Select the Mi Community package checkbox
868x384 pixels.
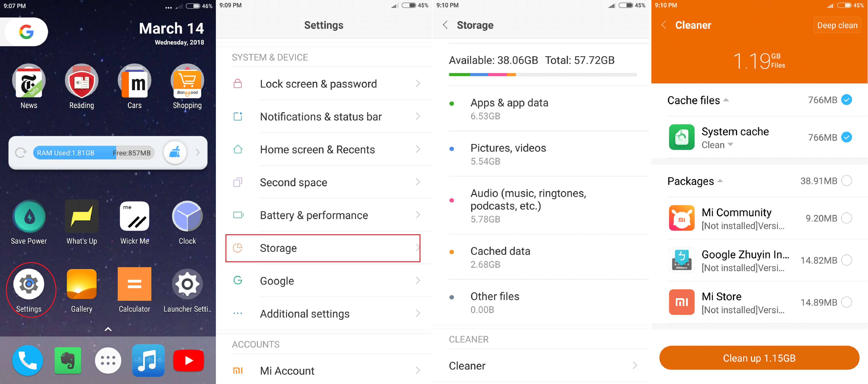coord(846,218)
